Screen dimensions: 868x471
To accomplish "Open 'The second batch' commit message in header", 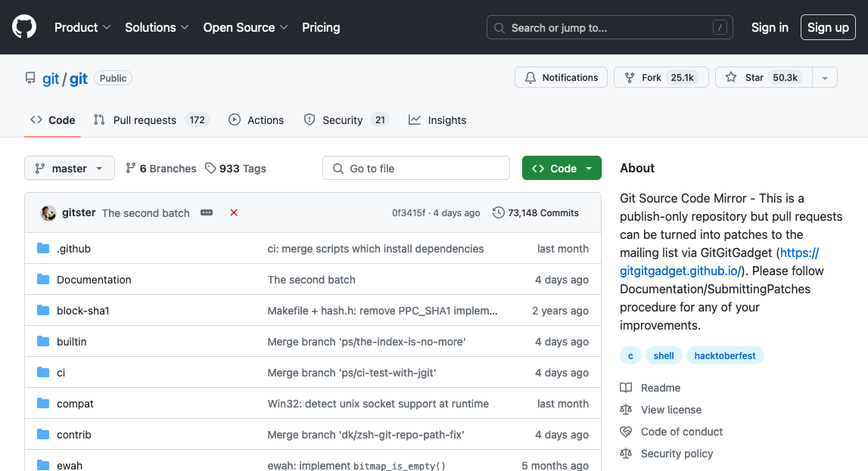I will 145,213.
